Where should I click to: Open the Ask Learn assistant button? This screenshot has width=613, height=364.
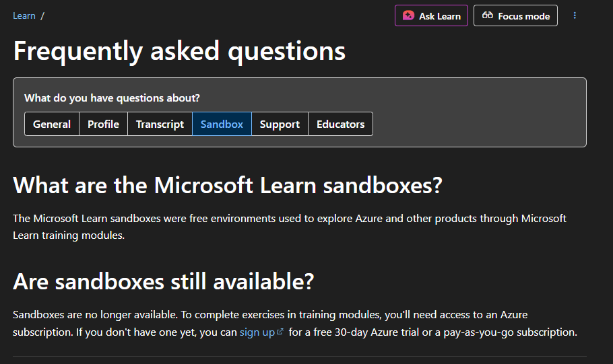click(431, 15)
